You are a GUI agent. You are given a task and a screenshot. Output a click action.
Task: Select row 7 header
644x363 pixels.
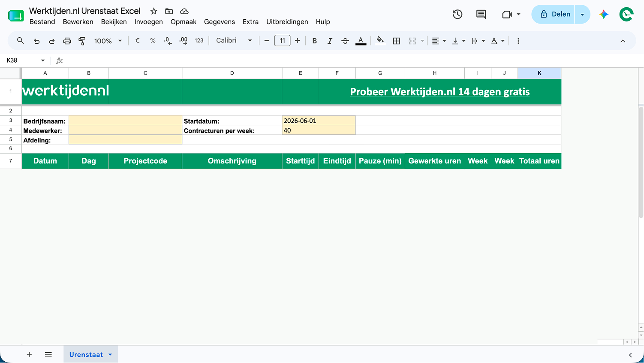[11, 161]
